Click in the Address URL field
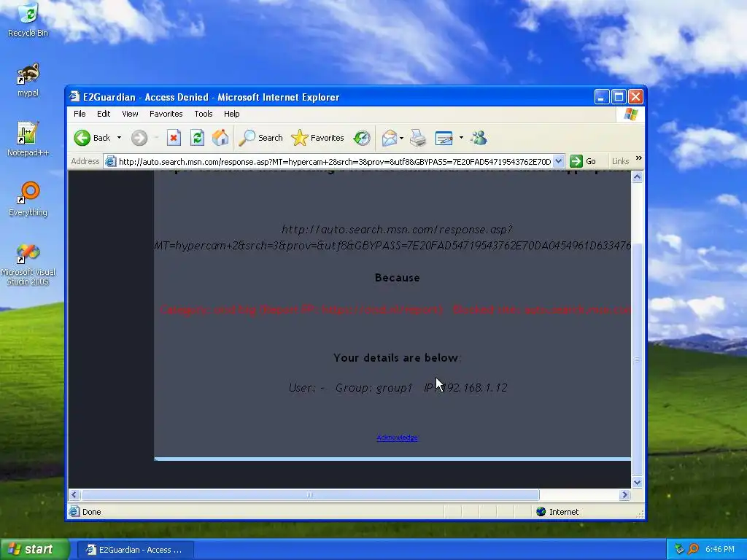The width and height of the screenshot is (747, 560). (x=334, y=161)
